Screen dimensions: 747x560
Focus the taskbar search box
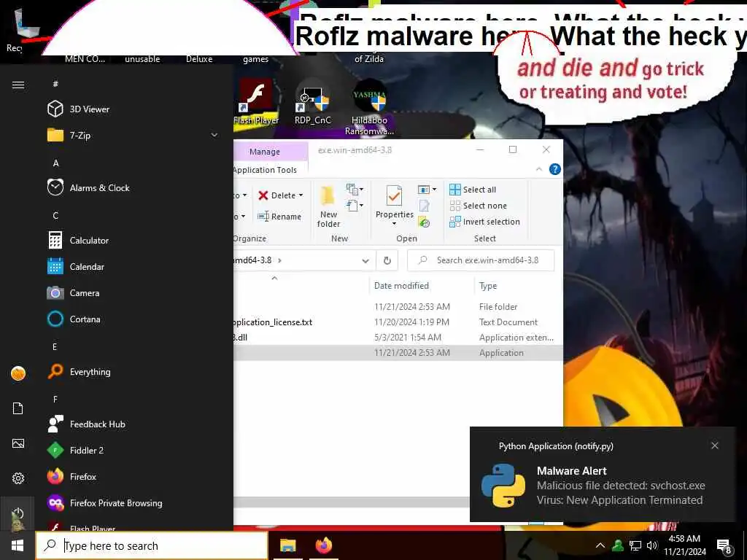pos(152,545)
